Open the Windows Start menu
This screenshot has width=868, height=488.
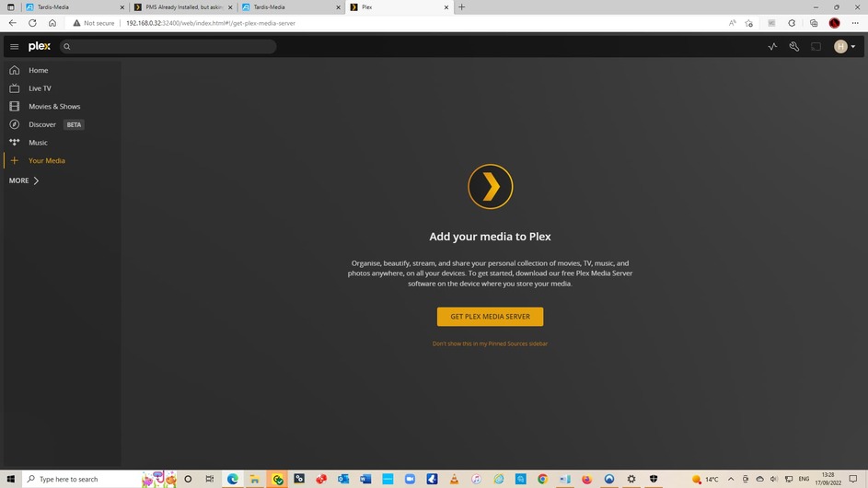pos(10,479)
